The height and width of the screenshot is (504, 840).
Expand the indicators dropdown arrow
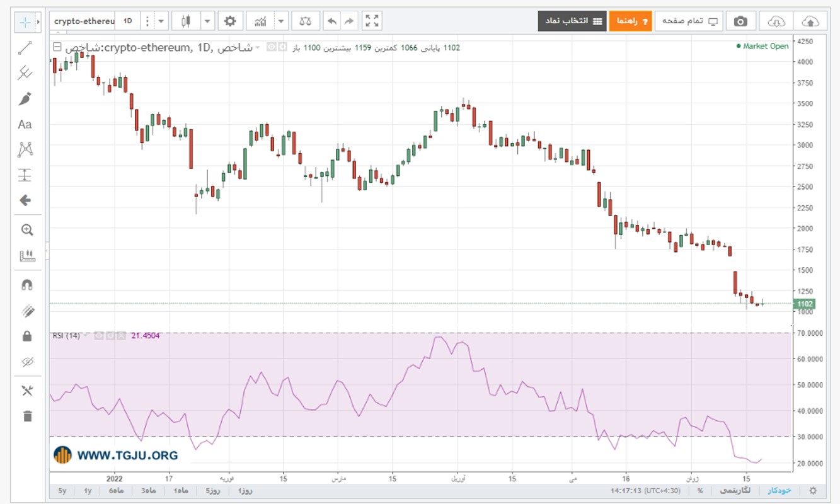(281, 21)
